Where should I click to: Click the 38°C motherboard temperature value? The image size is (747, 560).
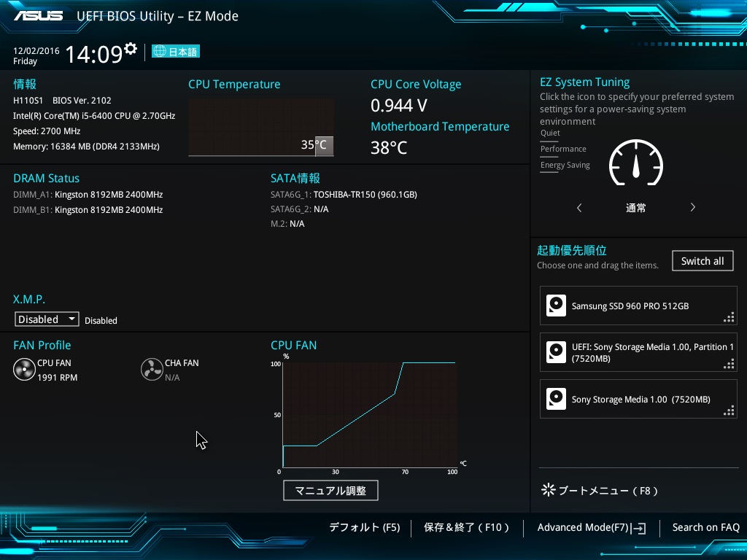tap(389, 147)
